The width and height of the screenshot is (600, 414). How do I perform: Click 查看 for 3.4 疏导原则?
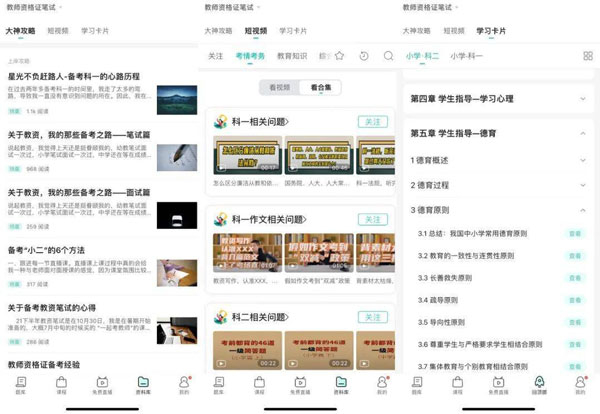[575, 300]
